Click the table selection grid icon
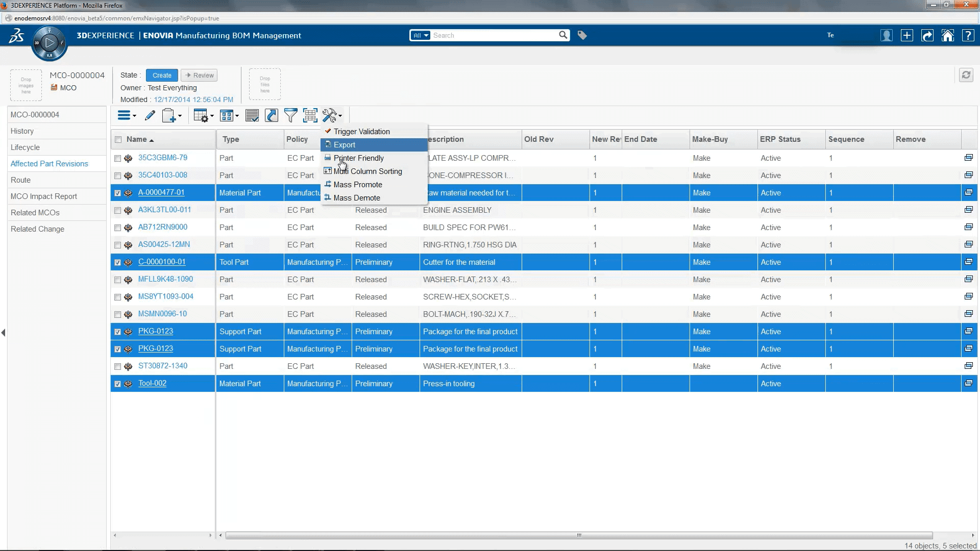Image resolution: width=980 pixels, height=551 pixels. (x=310, y=116)
